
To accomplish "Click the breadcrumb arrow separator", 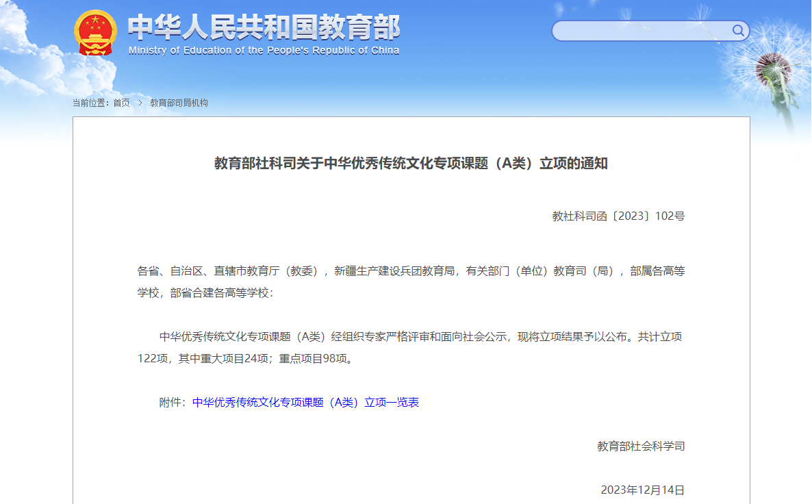I will click(x=140, y=103).
